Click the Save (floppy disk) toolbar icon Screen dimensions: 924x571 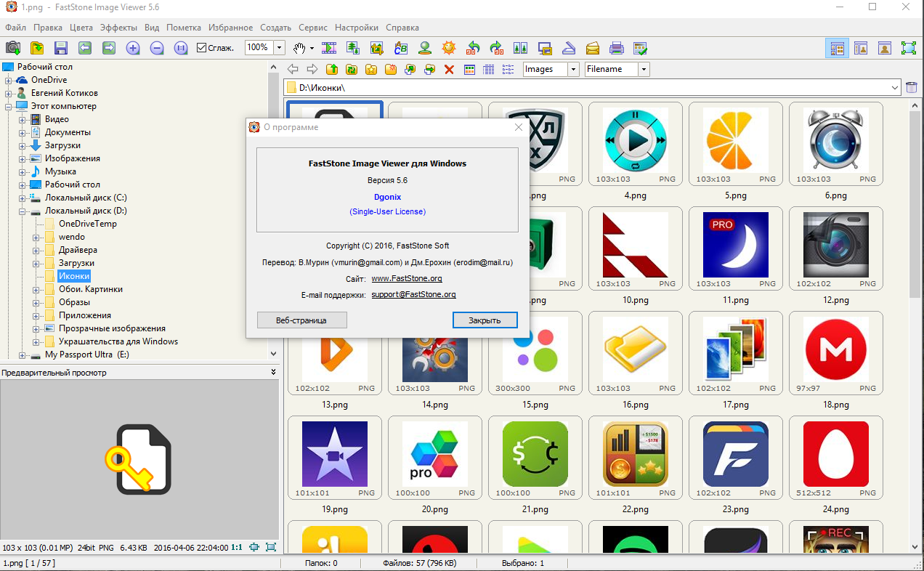coord(60,49)
